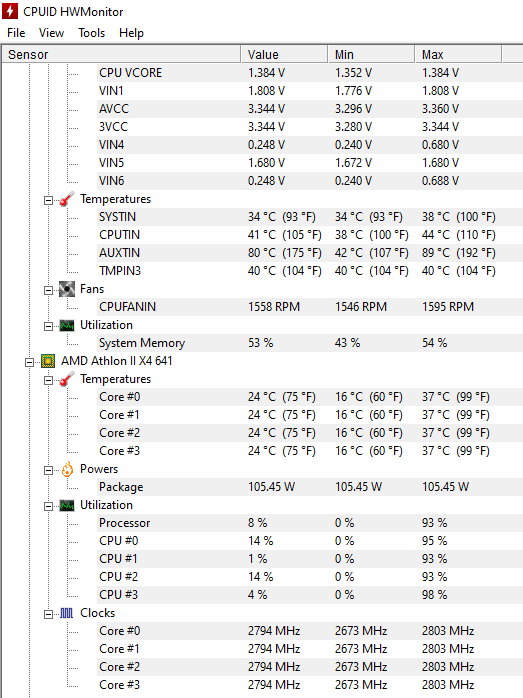Collapse the Powers section

pyautogui.click(x=48, y=471)
